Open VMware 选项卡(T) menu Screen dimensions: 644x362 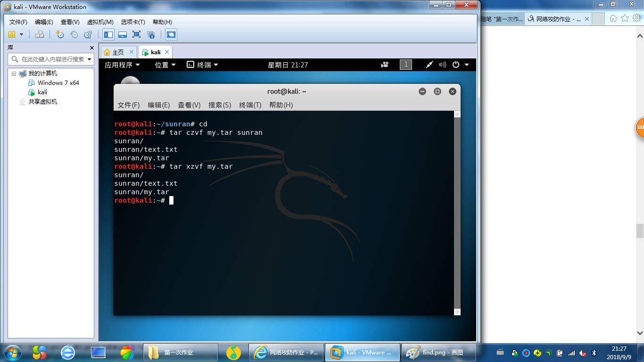(133, 22)
